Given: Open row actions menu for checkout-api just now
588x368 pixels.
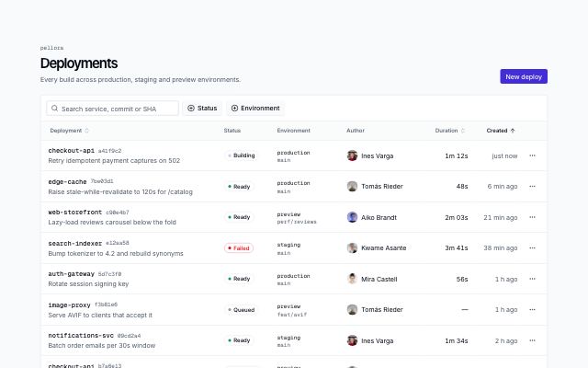Looking at the screenshot, I should [x=532, y=155].
